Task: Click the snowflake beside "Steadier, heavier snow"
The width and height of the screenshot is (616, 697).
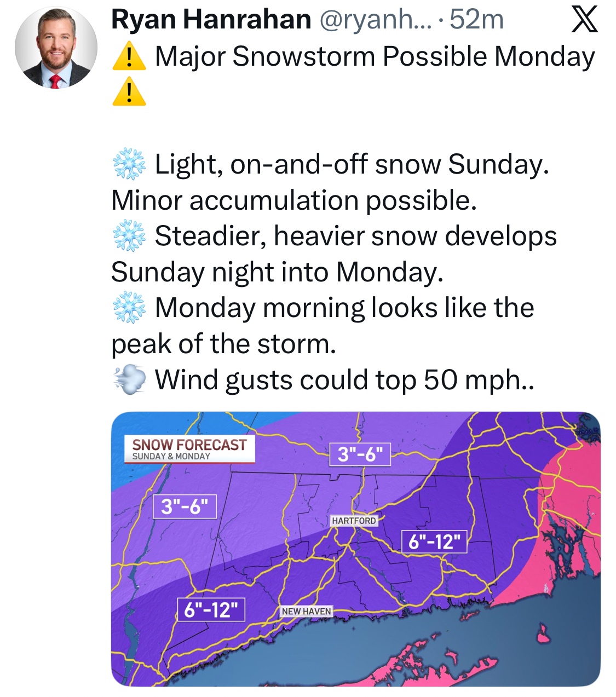Action: (x=129, y=237)
